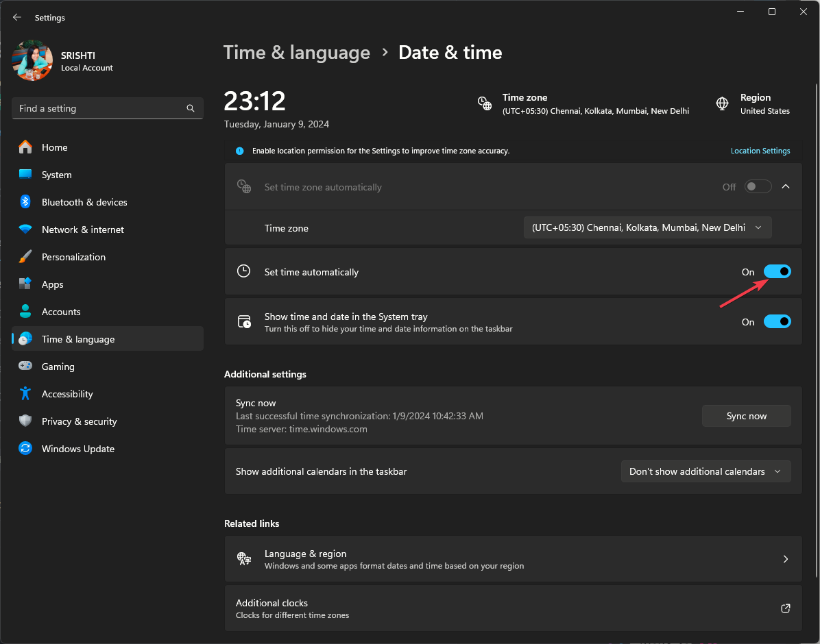Collapse the Set time zone automatically section

[x=786, y=187]
